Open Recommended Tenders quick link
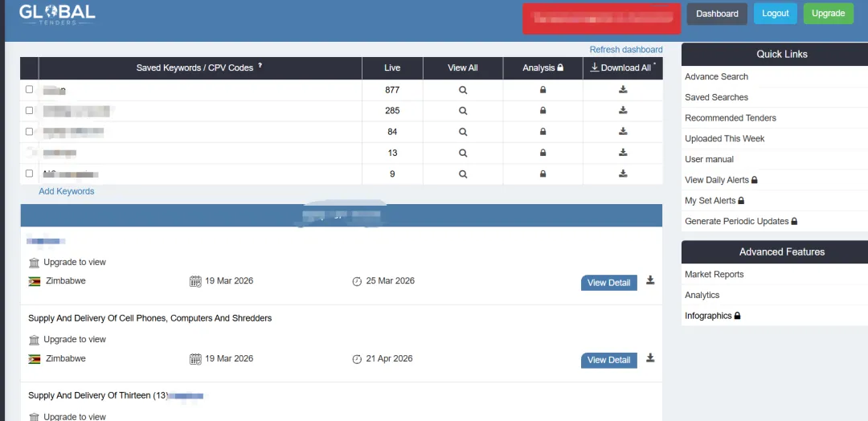The width and height of the screenshot is (868, 421). (x=730, y=118)
